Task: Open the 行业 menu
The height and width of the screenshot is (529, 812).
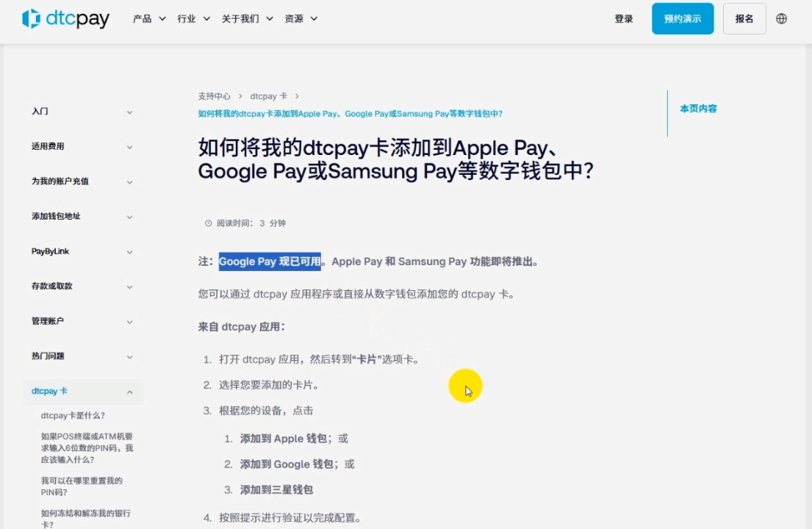Action: pyautogui.click(x=194, y=18)
